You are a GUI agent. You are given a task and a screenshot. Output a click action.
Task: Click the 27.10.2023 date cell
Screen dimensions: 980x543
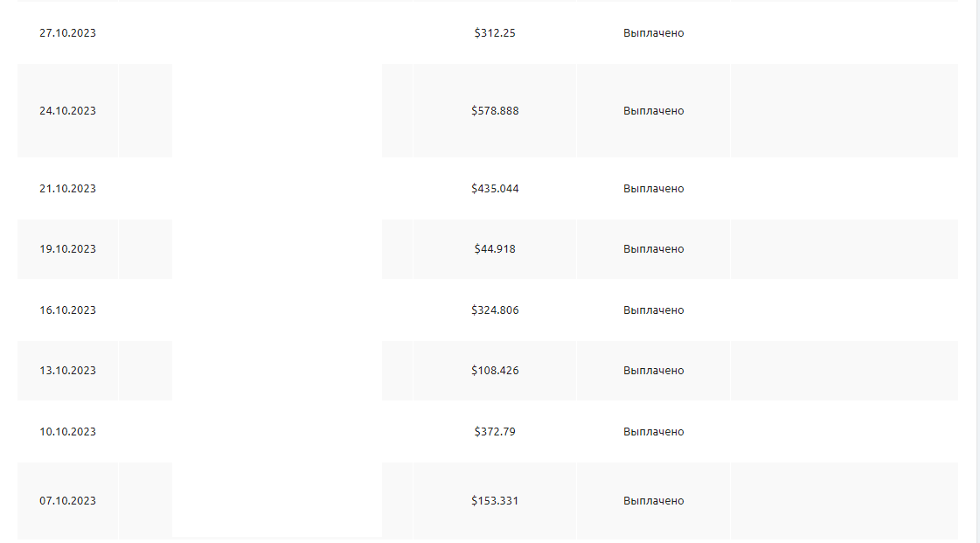pyautogui.click(x=67, y=33)
